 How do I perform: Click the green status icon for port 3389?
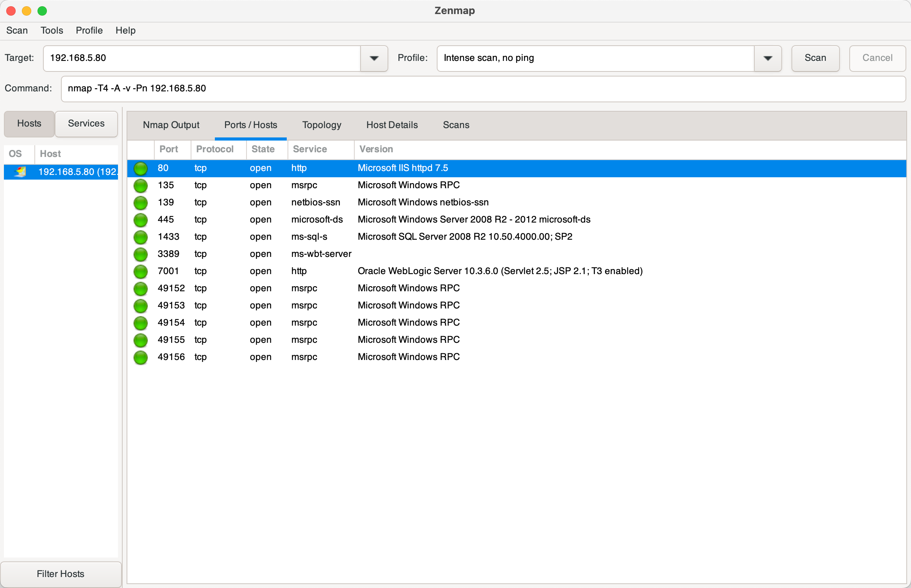coord(141,254)
